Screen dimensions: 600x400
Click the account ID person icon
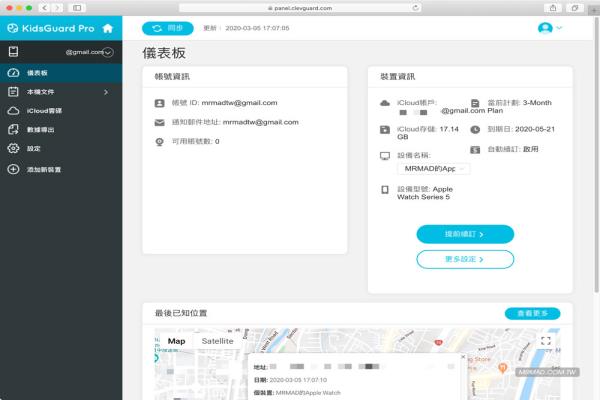point(160,103)
